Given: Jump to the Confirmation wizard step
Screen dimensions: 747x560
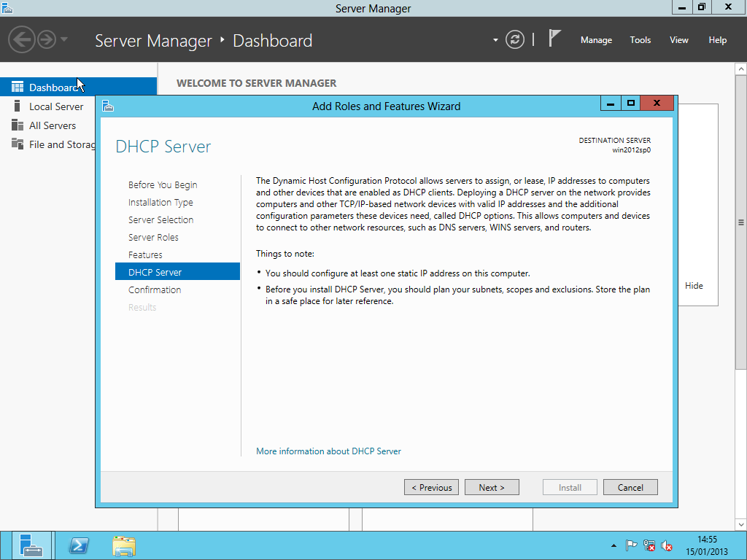Looking at the screenshot, I should point(155,289).
